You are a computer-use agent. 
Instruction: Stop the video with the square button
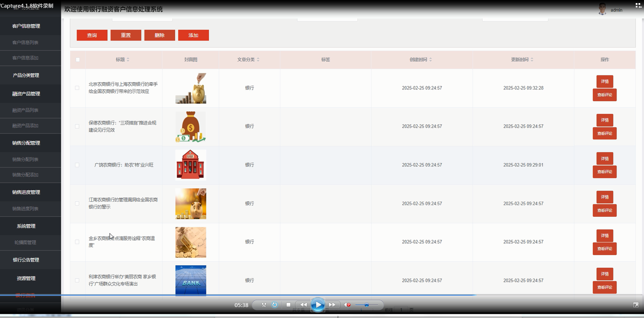coord(288,305)
